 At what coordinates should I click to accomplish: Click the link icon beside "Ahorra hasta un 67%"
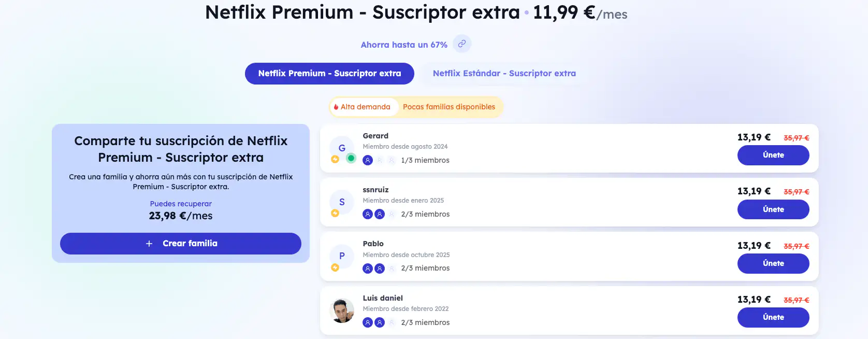pos(461,44)
